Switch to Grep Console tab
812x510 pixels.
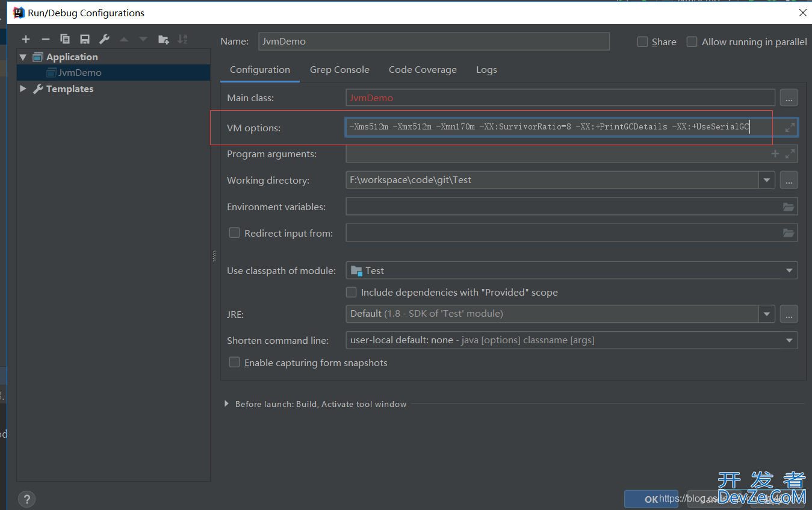[339, 70]
